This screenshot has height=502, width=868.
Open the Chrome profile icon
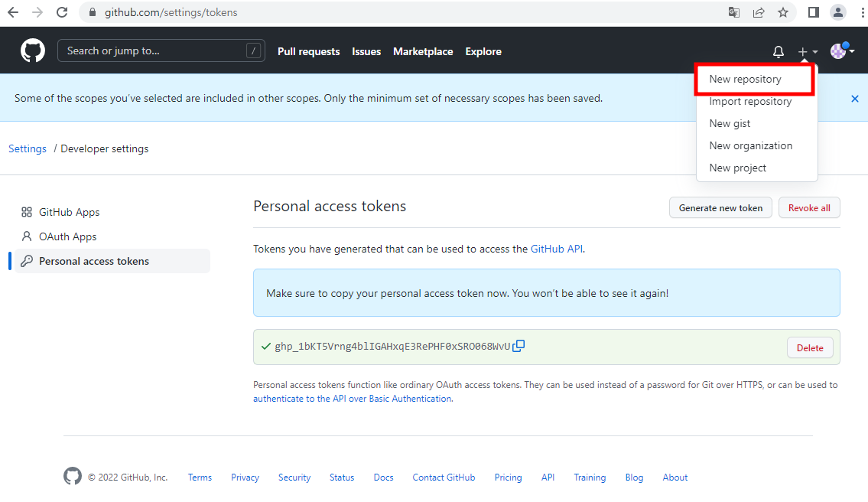[838, 12]
